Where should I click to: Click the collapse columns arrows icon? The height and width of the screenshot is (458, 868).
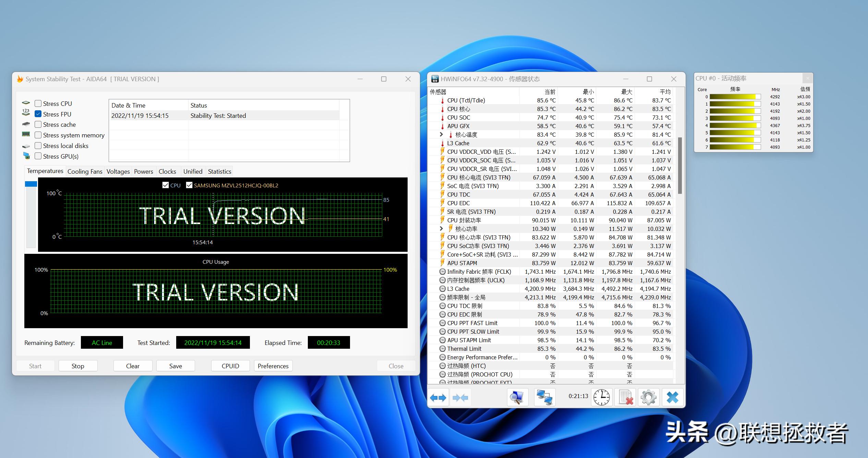(460, 397)
